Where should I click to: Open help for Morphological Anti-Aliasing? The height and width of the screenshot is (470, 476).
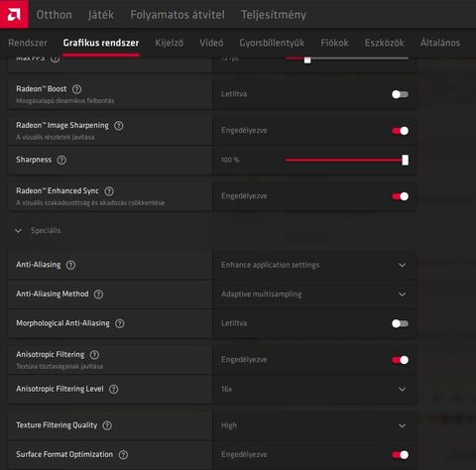pos(120,323)
